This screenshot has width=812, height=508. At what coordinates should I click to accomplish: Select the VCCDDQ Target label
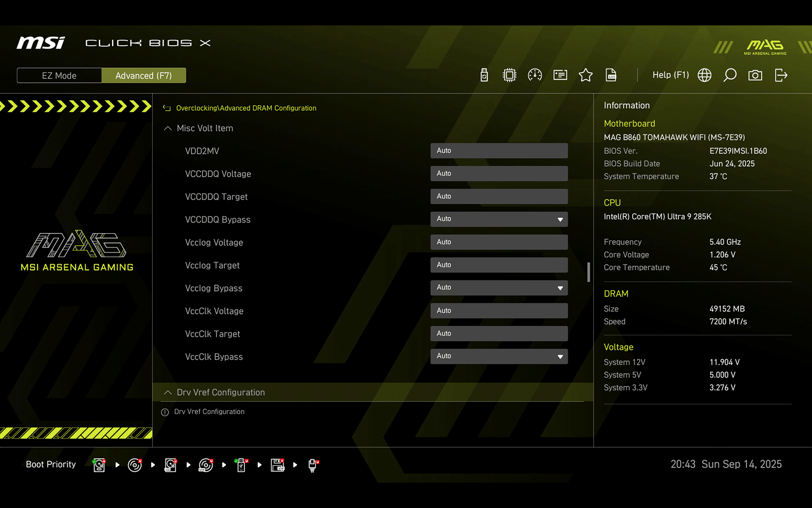click(x=216, y=197)
